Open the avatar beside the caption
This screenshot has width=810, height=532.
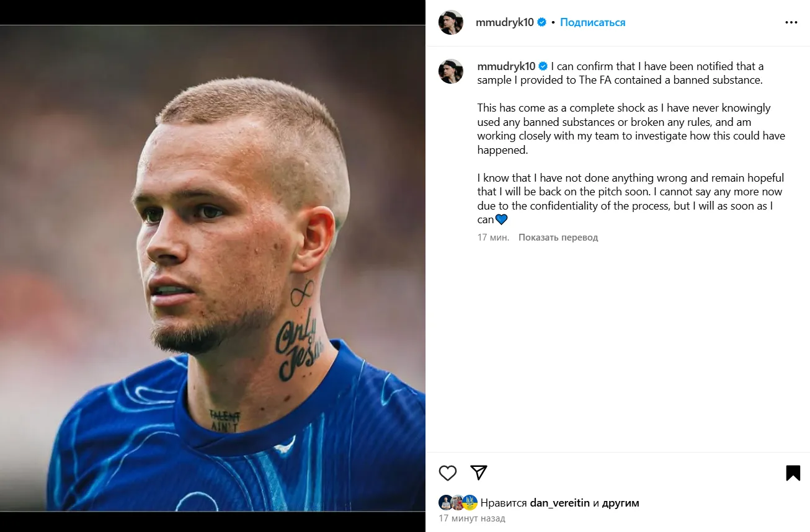point(451,71)
